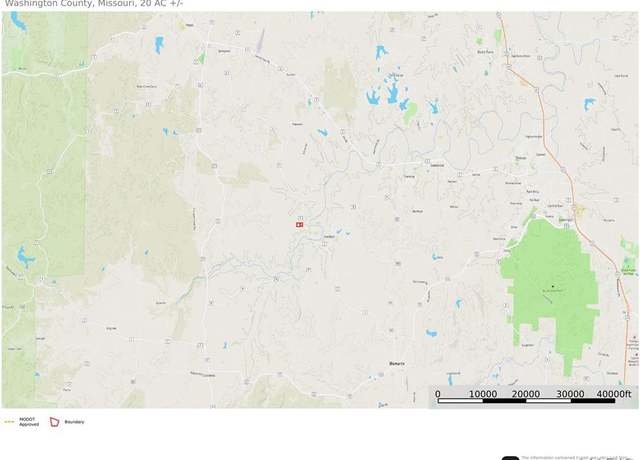640x460 pixels.
Task: Click the MoDOT Approved legend label
Action: [29, 422]
